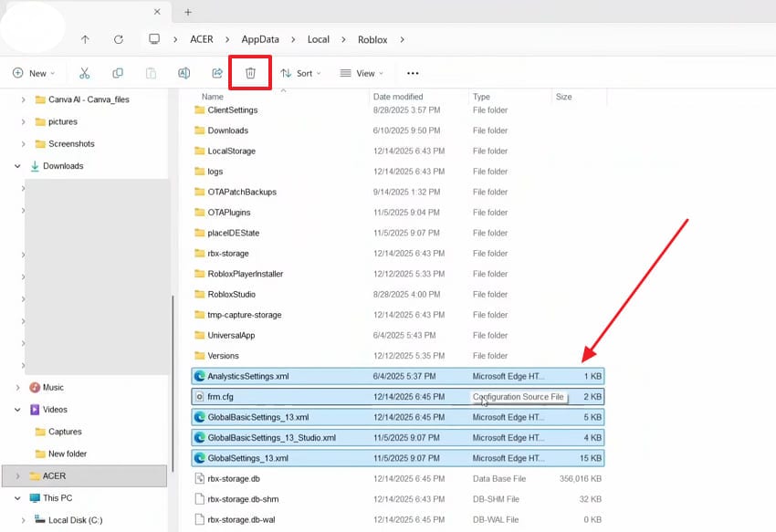Expand the ACER node in sidebar
The width and height of the screenshot is (776, 532).
[x=18, y=476]
